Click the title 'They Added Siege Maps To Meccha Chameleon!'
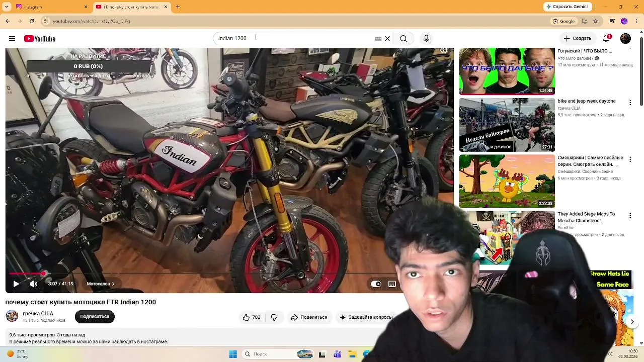This screenshot has height=362, width=644. point(586,217)
